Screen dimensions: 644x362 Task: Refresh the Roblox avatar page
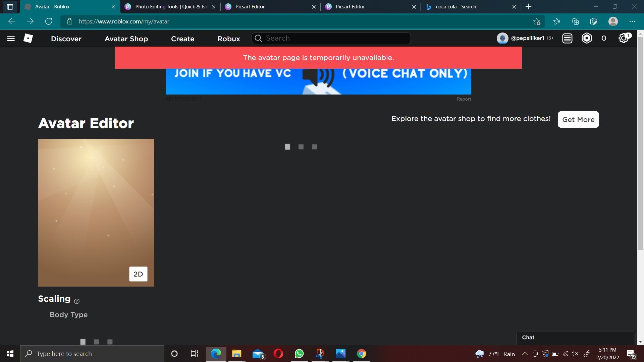coord(49,21)
